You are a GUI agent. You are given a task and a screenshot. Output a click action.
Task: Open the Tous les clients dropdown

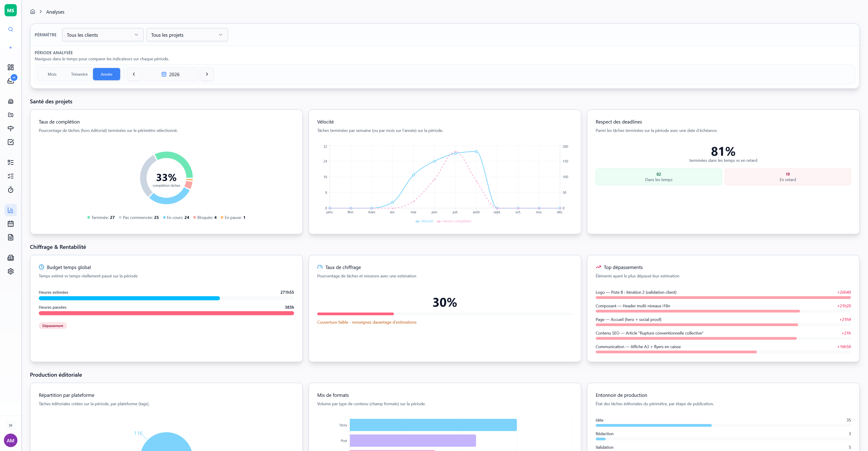point(103,35)
